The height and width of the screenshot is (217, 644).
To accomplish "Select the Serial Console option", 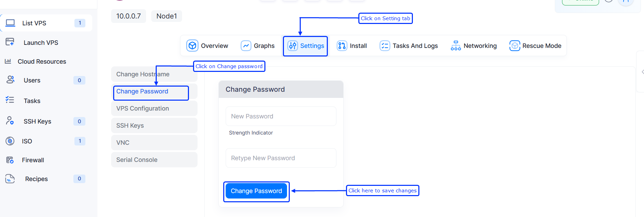I will pyautogui.click(x=154, y=160).
